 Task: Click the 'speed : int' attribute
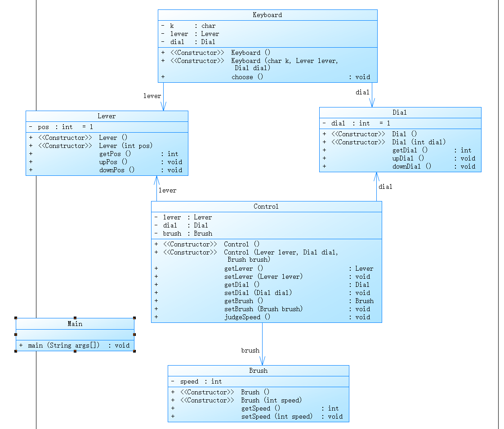click(x=196, y=381)
